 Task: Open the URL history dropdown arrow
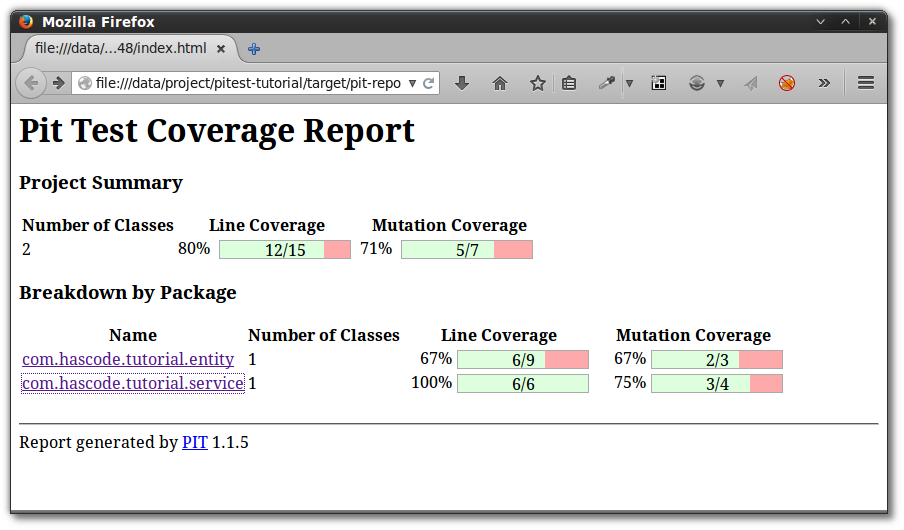coord(412,84)
